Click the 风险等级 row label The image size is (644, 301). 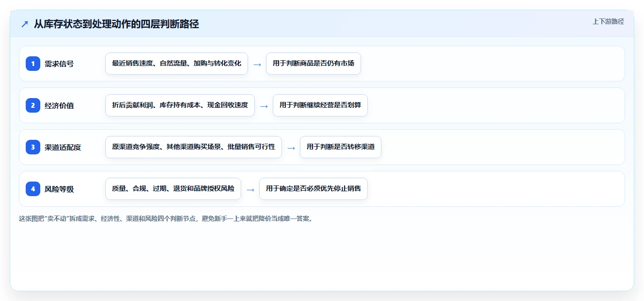click(59, 189)
